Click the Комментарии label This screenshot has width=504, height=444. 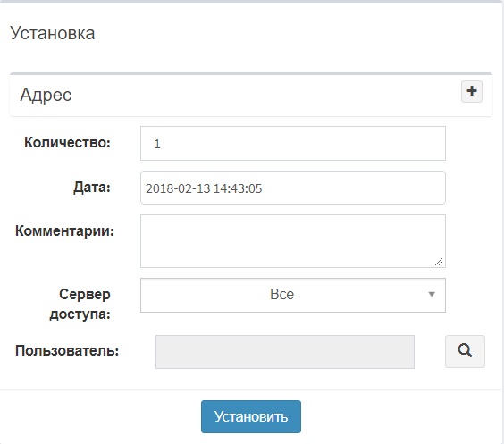[x=64, y=230]
